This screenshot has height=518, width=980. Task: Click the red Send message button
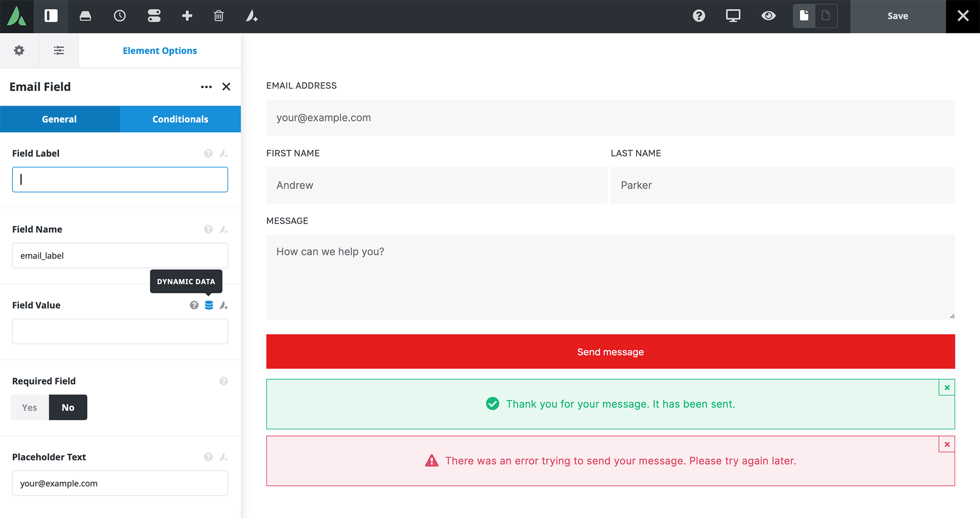click(x=610, y=352)
